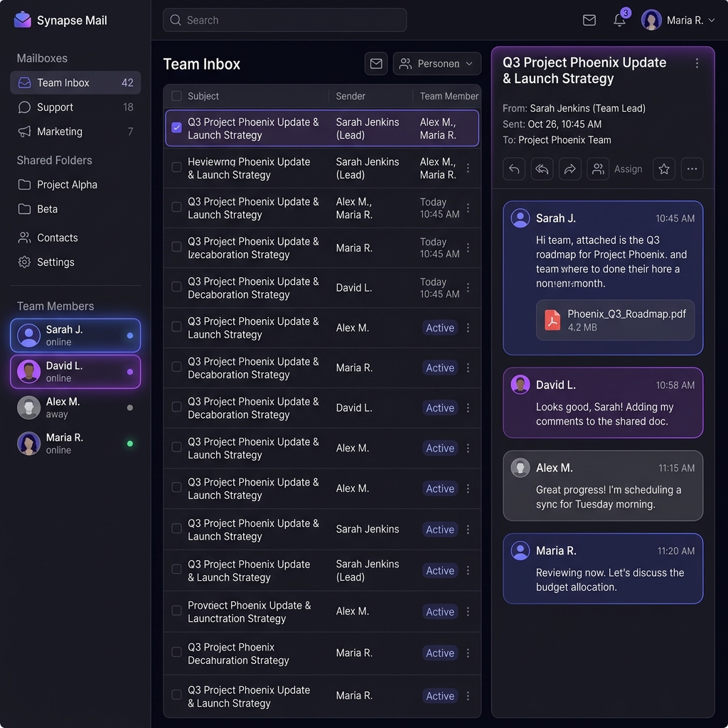Uncheck the selected Q3 Project Phoenix first row
728x728 pixels.
[176, 128]
